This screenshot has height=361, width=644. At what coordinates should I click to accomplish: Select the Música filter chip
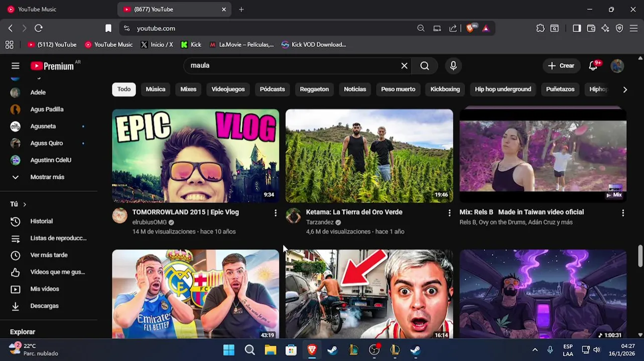pos(156,89)
